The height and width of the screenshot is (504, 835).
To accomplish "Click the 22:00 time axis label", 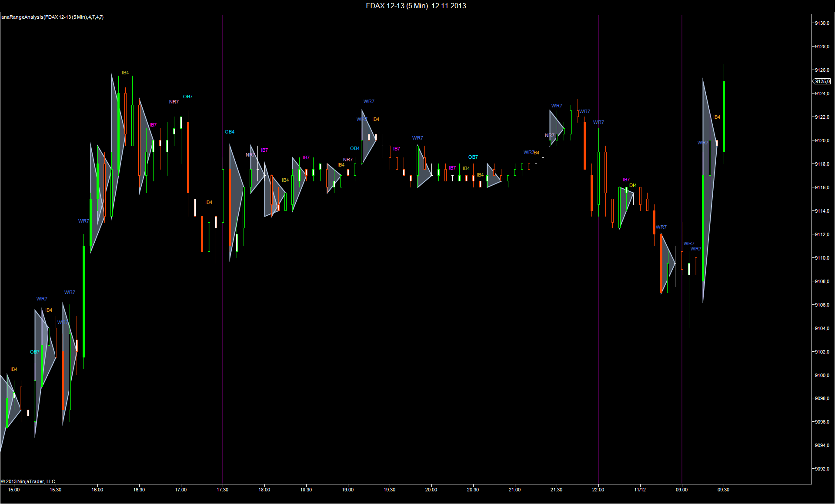I will (598, 490).
